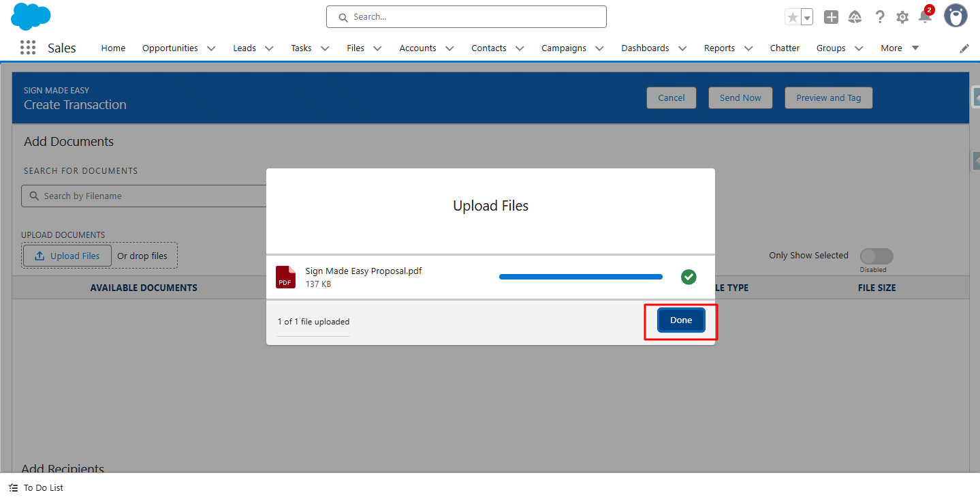Open the Setup gear icon
Viewport: 980px width, 499px height.
tap(902, 17)
